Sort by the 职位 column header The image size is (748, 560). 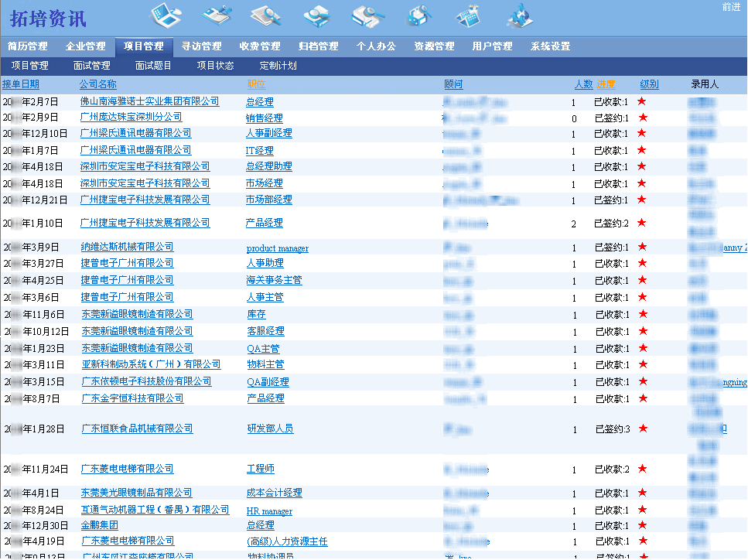pyautogui.click(x=256, y=84)
